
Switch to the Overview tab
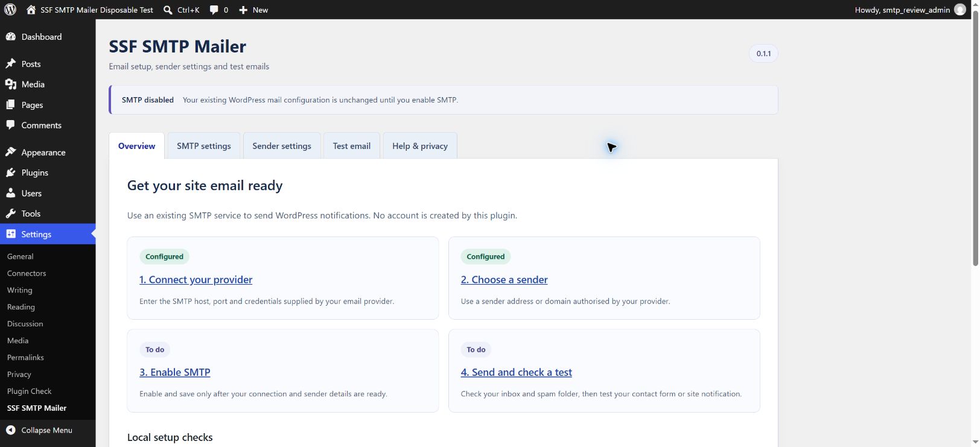(x=136, y=146)
